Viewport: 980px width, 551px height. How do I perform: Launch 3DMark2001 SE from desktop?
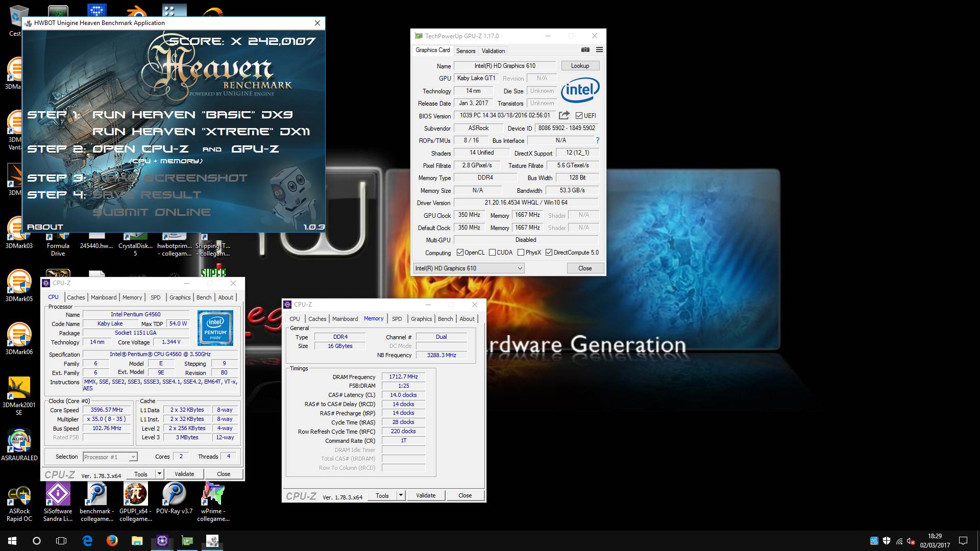[x=19, y=396]
